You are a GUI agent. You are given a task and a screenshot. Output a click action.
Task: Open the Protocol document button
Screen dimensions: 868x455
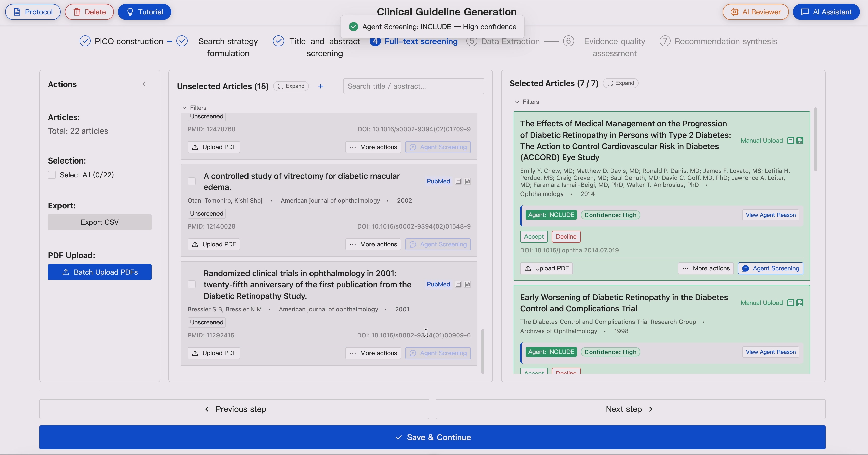[33, 12]
